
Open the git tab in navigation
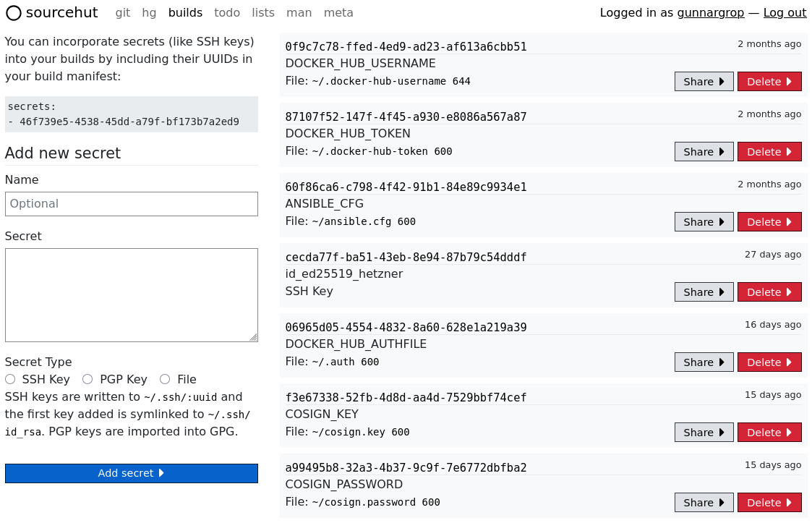tap(123, 12)
